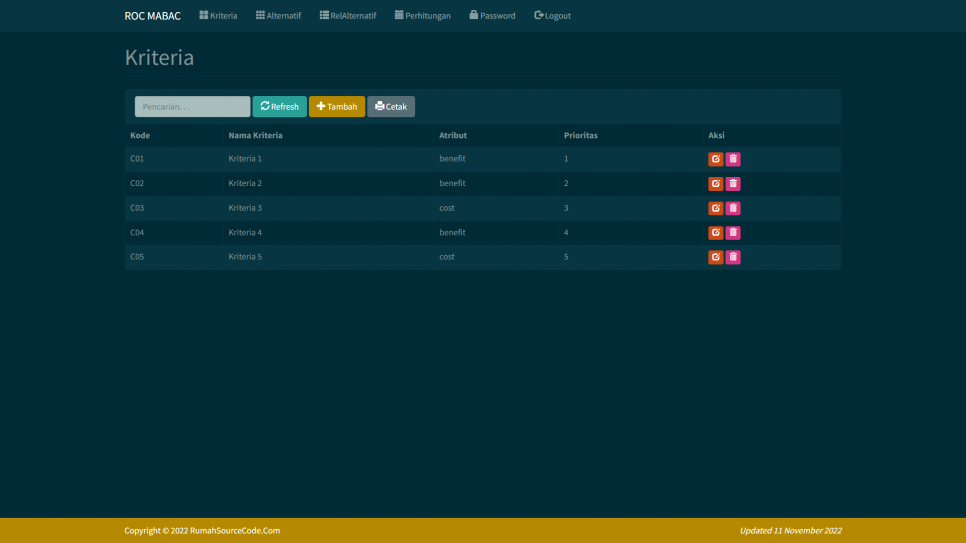Delete Kriteria 1 using the trash icon
The image size is (966, 543).
(733, 159)
